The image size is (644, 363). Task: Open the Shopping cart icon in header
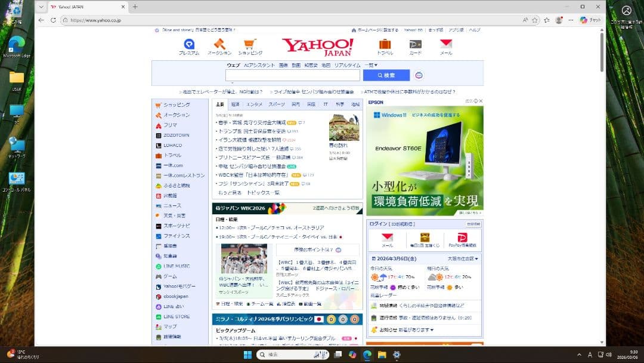(x=250, y=47)
